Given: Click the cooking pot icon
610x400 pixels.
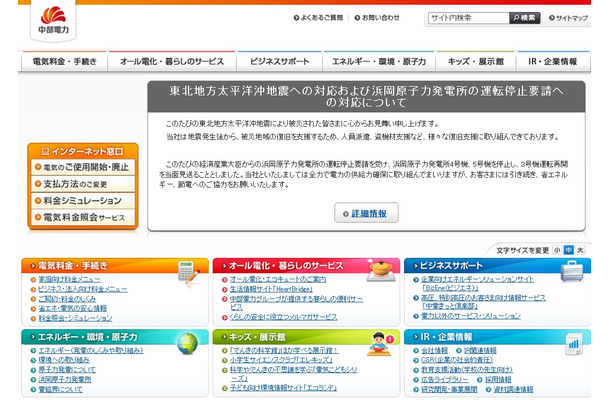Looking at the screenshot, I should [x=381, y=270].
